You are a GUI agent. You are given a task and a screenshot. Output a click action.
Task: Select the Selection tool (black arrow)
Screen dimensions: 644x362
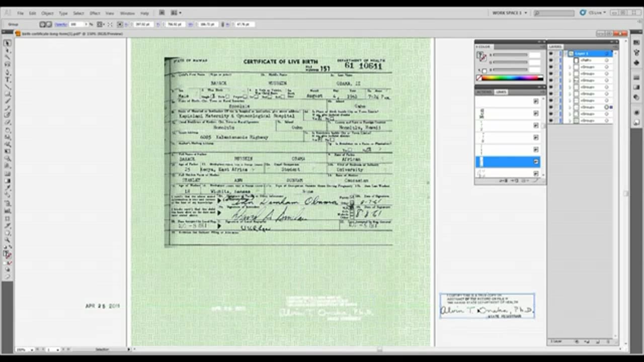(8, 43)
